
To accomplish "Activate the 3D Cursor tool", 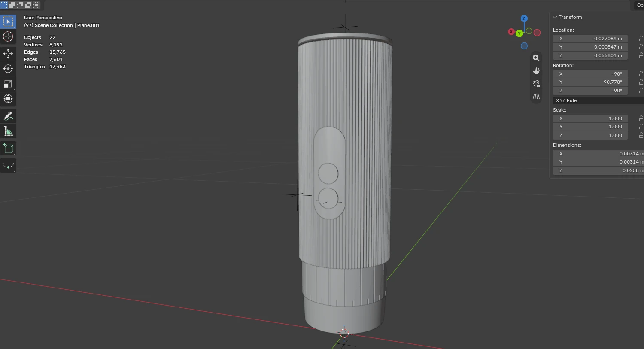I will click(x=8, y=36).
